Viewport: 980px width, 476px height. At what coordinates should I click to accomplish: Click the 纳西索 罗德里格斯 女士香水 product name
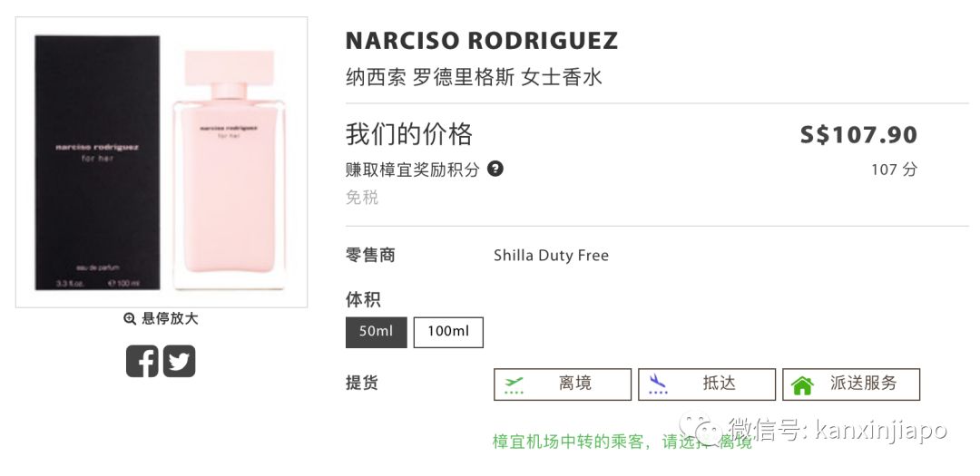click(x=474, y=78)
